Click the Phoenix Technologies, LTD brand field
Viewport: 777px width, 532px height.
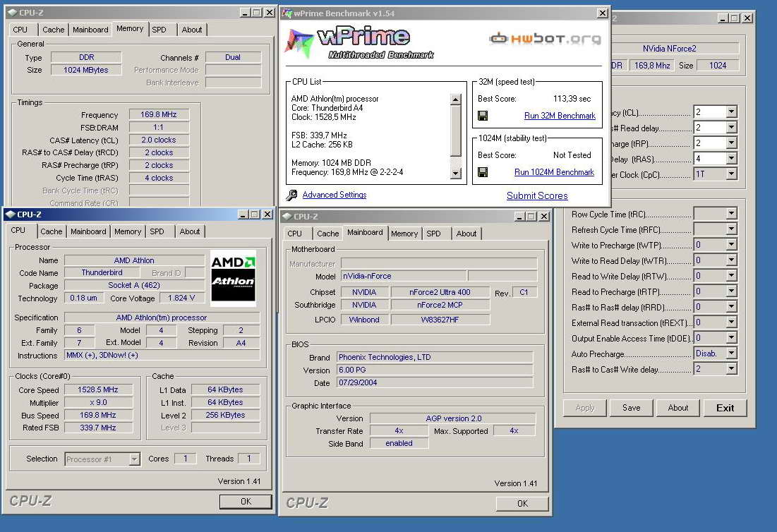tap(435, 357)
